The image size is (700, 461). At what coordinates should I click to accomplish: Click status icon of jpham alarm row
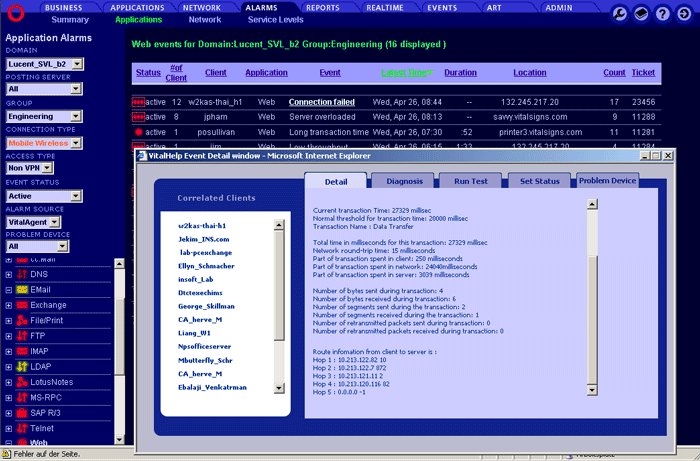pyautogui.click(x=138, y=117)
